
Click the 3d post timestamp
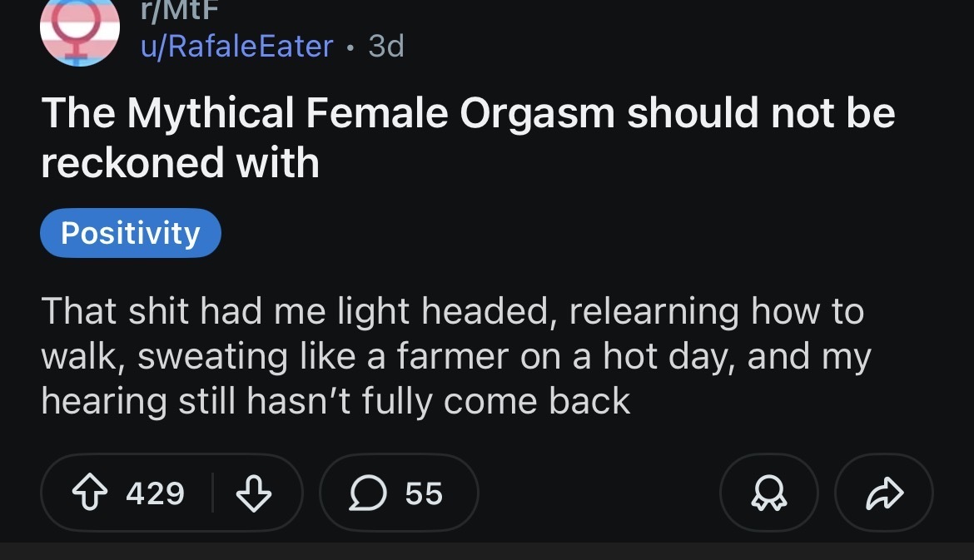[385, 46]
